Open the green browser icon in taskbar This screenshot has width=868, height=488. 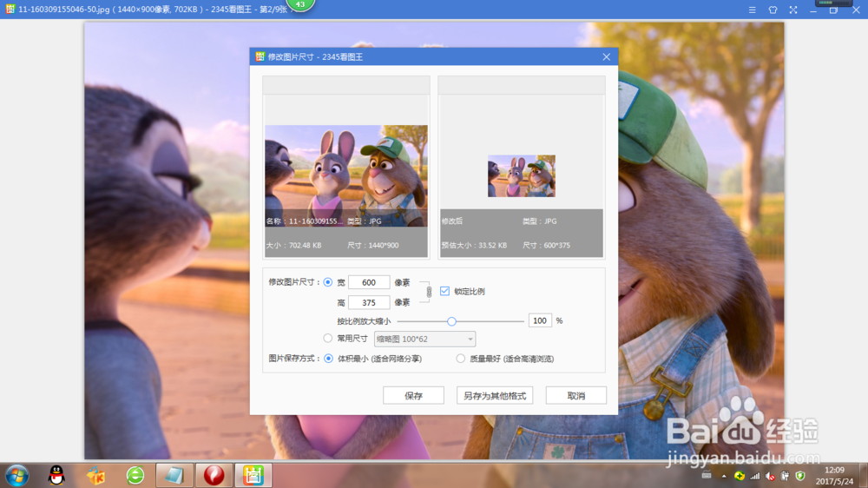[135, 475]
